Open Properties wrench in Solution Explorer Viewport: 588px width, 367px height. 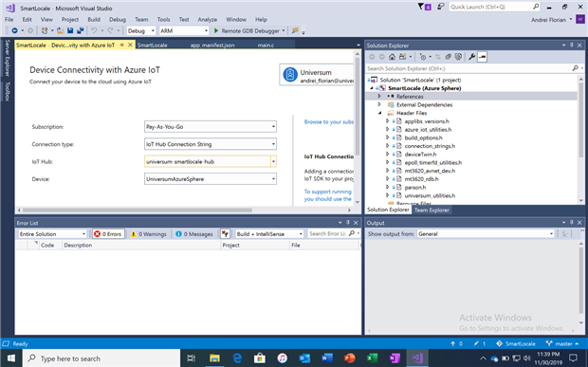point(472,57)
